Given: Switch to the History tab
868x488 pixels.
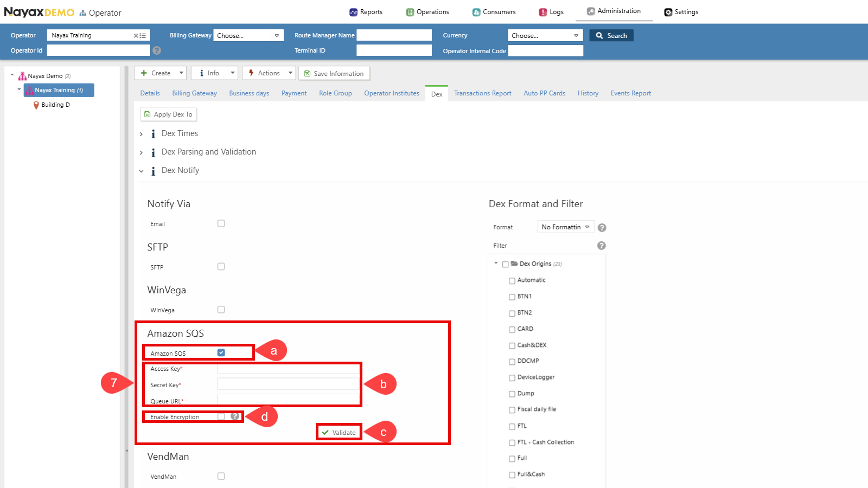Looking at the screenshot, I should (x=588, y=93).
